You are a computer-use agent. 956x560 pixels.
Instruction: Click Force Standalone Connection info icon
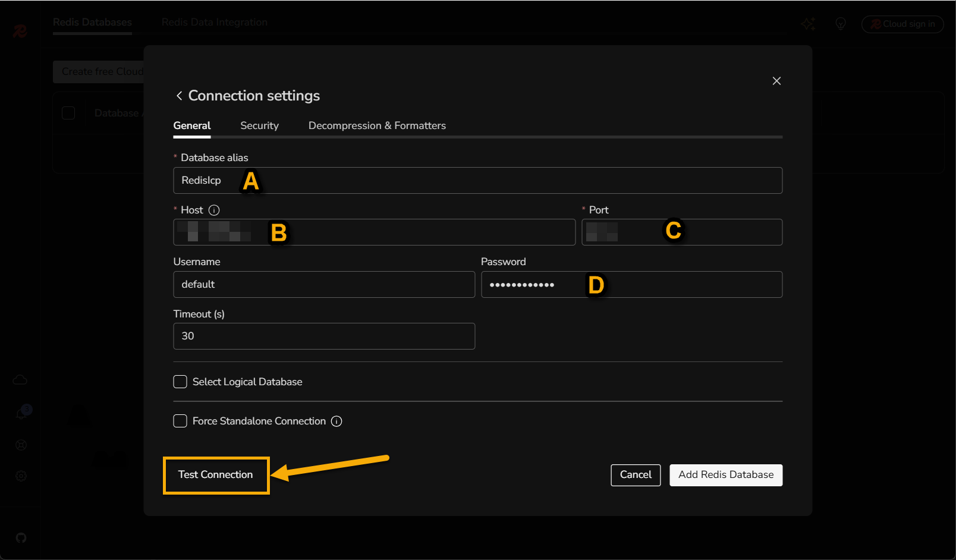tap(337, 421)
